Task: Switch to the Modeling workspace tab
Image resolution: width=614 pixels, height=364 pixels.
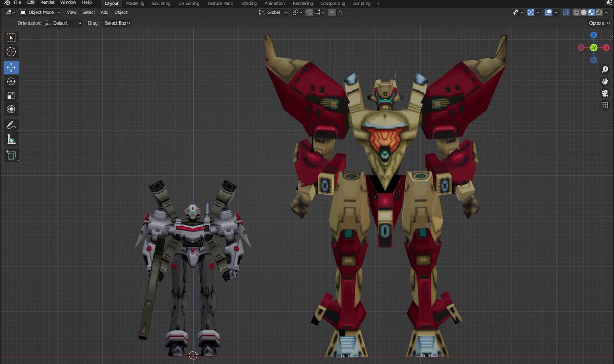Action: [x=135, y=3]
